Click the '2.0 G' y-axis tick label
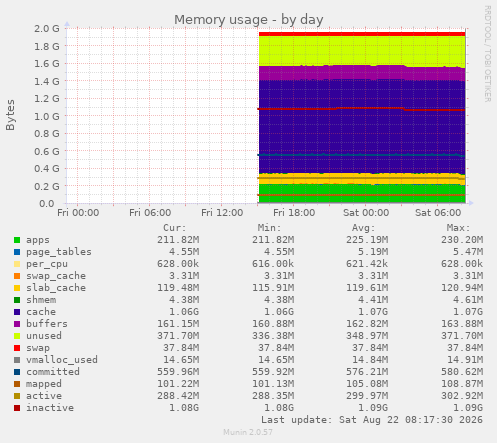Image resolution: width=497 pixels, height=443 pixels. point(47,28)
